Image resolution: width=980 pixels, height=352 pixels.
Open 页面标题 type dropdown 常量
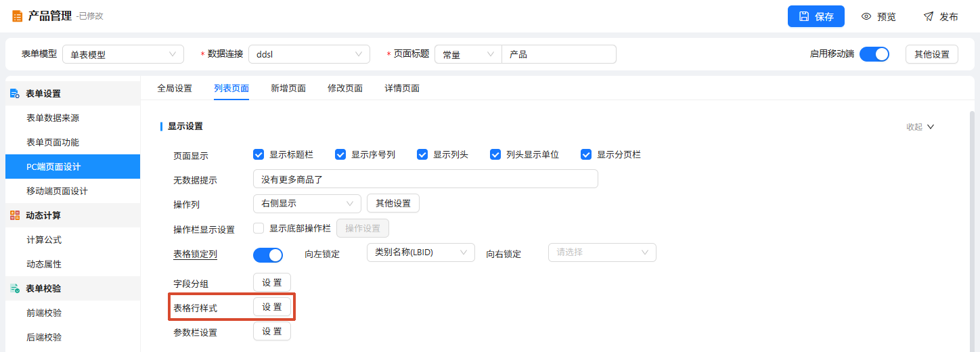tap(468, 54)
